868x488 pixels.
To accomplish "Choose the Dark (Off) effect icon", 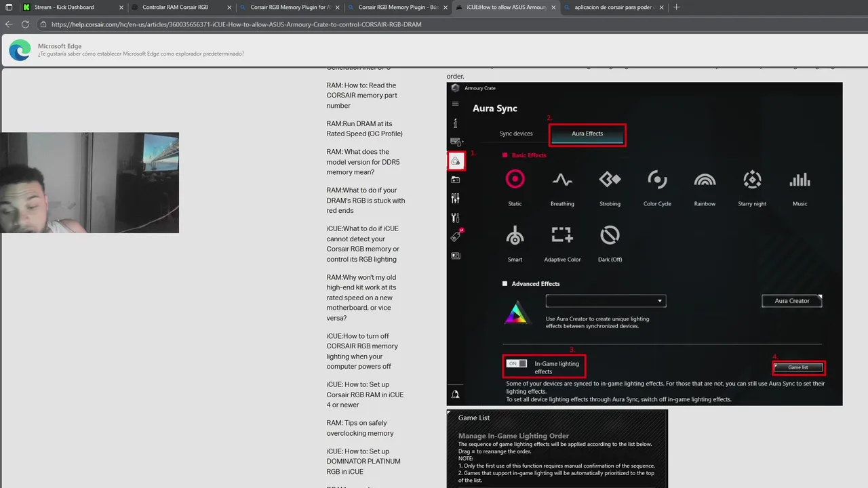I will tap(610, 235).
